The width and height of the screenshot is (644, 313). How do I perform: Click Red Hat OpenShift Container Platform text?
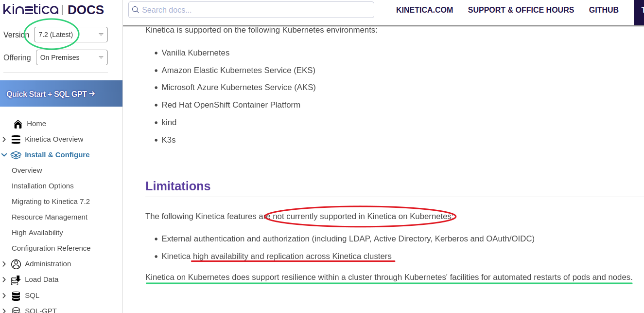(231, 105)
